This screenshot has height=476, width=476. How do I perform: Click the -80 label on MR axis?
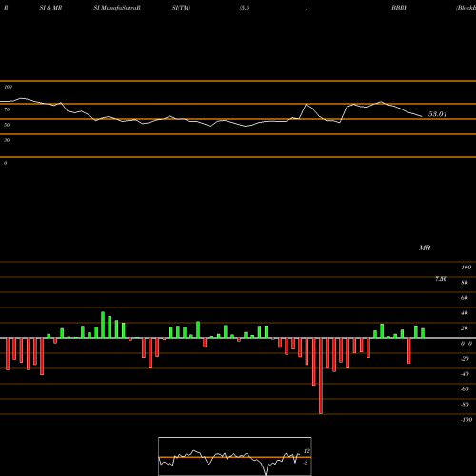click(465, 405)
